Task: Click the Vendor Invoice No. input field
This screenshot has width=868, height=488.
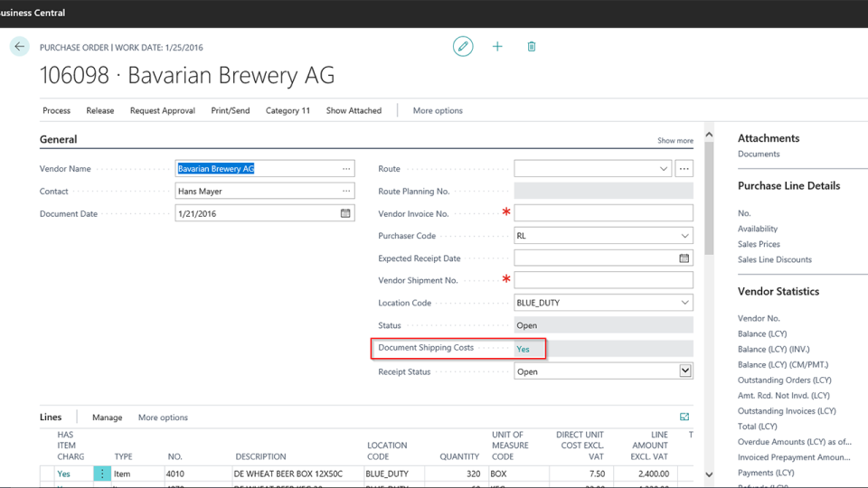Action: [603, 213]
